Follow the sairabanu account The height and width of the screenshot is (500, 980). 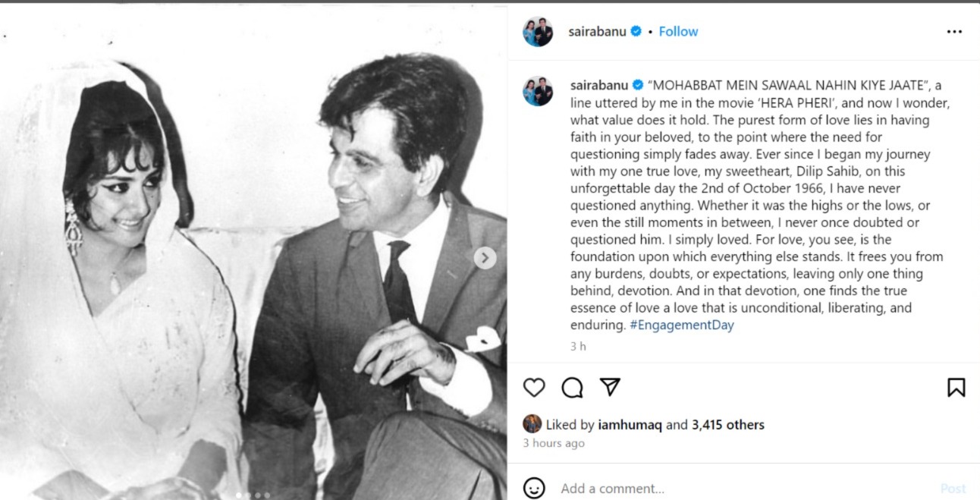(x=678, y=32)
